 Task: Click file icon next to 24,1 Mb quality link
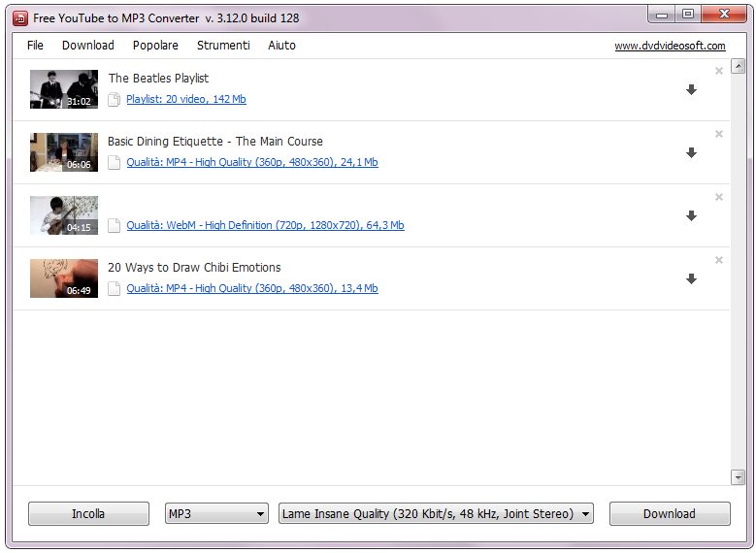pyautogui.click(x=114, y=162)
